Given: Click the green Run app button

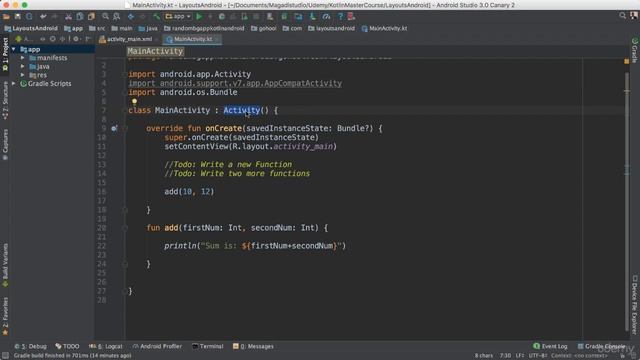Looking at the screenshot, I should click(199, 17).
